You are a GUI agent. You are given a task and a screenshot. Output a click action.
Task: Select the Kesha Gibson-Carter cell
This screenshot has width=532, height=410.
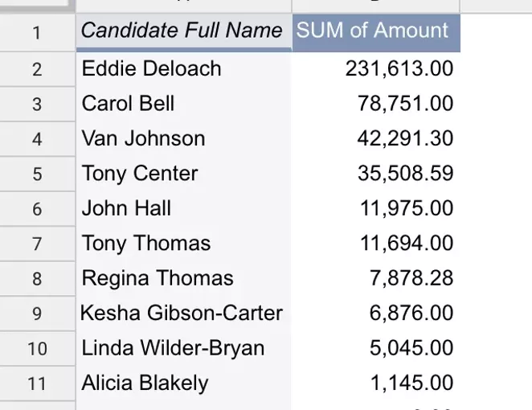click(183, 314)
